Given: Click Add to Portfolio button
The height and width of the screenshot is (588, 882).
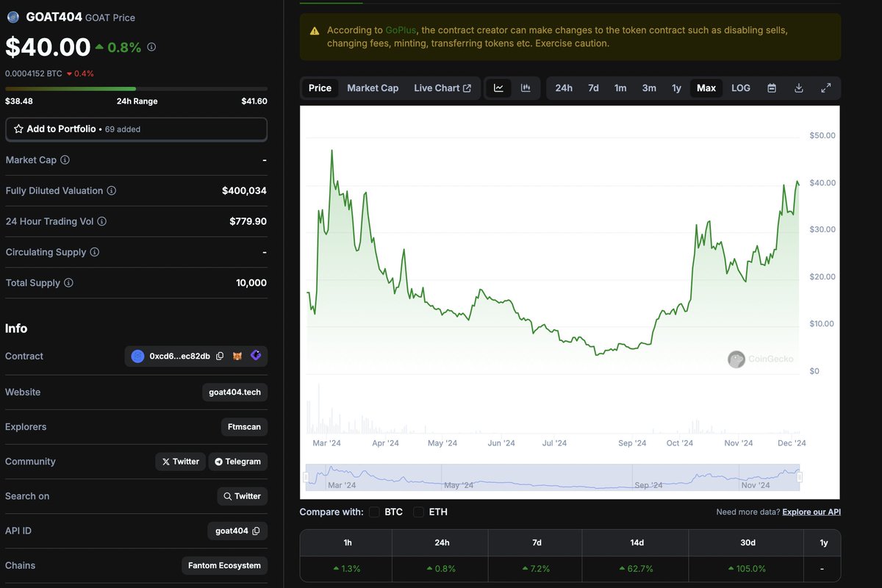Looking at the screenshot, I should point(136,129).
